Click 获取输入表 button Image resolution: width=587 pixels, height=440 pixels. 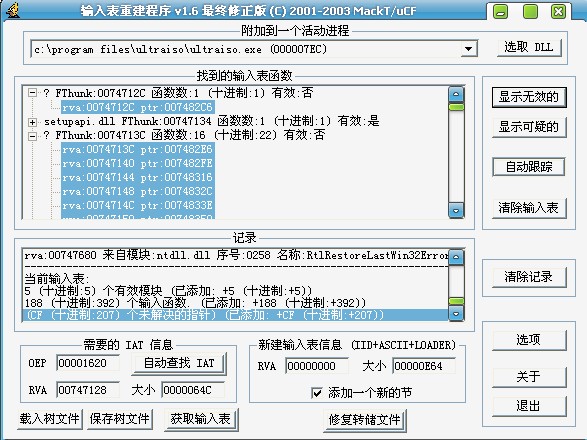point(201,419)
